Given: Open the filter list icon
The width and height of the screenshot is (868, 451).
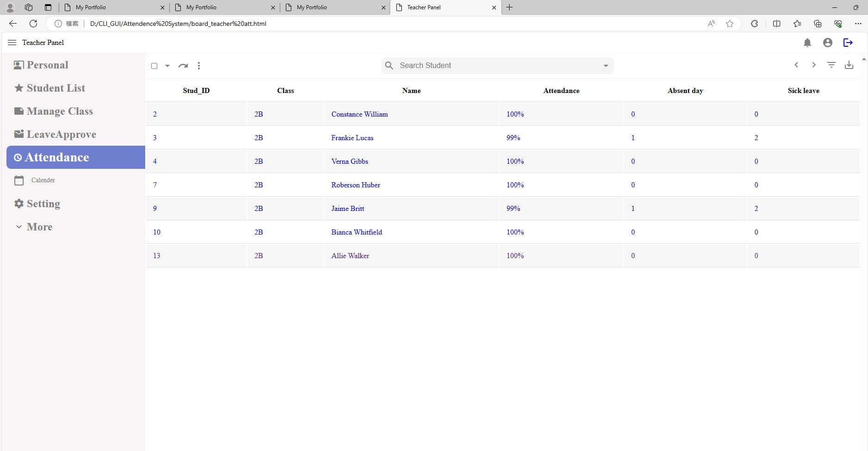Looking at the screenshot, I should 831,65.
